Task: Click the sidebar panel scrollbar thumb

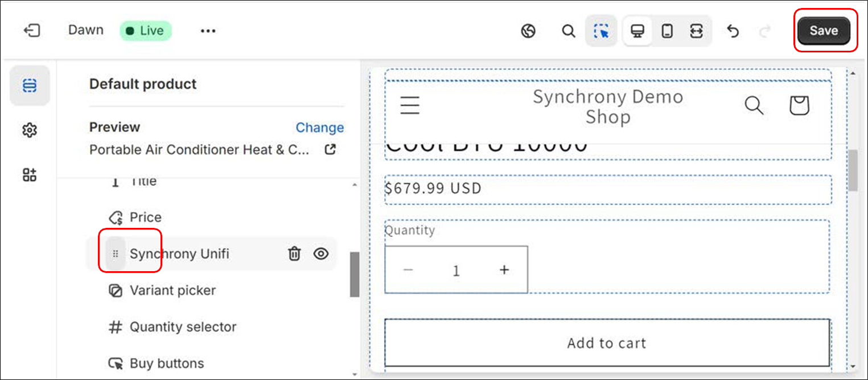Action: pyautogui.click(x=354, y=275)
